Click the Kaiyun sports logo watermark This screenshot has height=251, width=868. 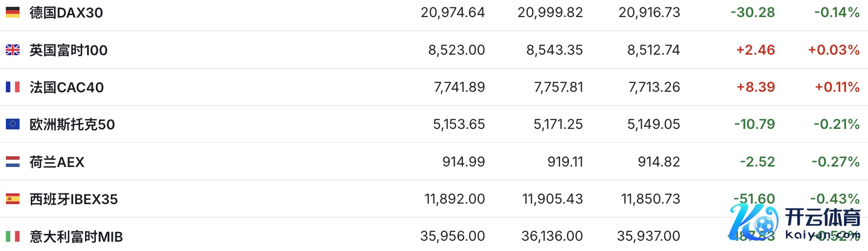point(794,222)
